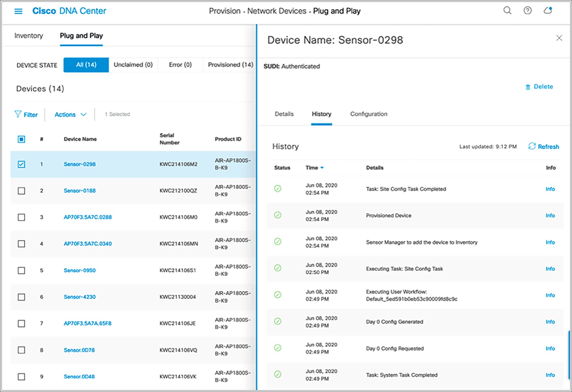
Task: Sort history by Time column arrow
Action: 322,168
